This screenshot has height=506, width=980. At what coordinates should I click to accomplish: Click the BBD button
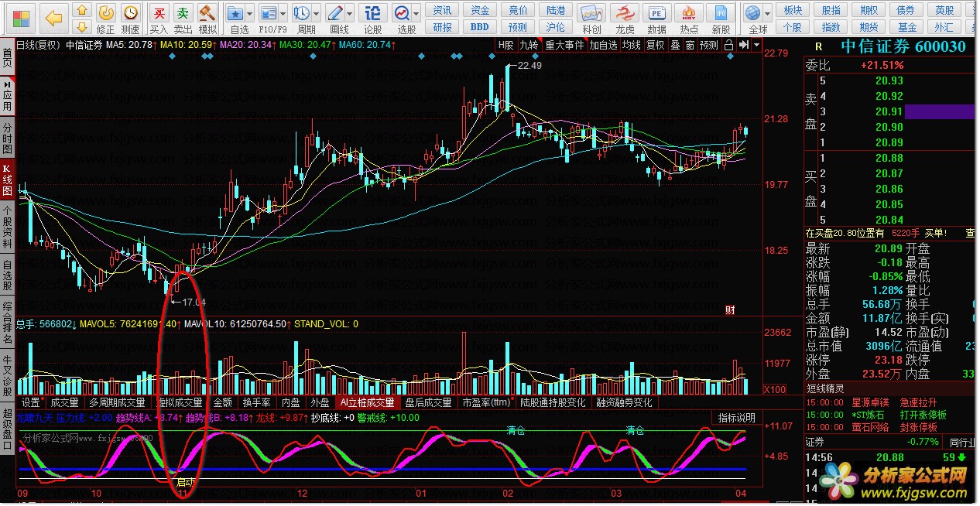click(480, 26)
